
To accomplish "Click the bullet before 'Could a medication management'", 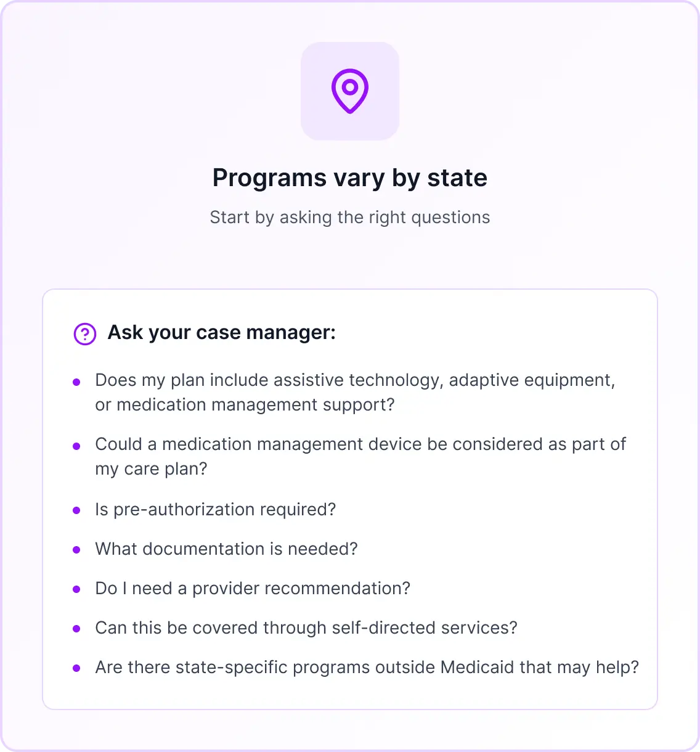I will click(76, 446).
